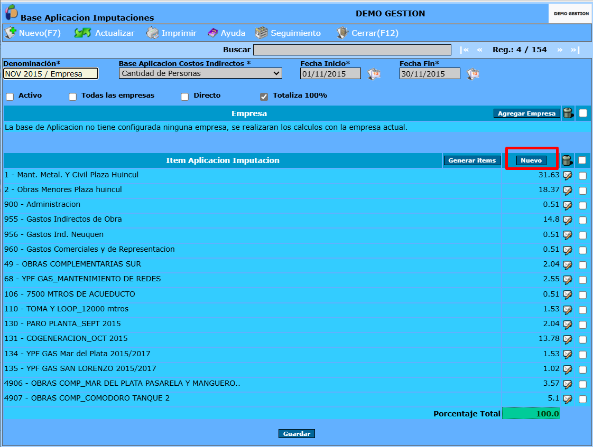
Task: Click into the Buscar search field
Action: tap(352, 50)
